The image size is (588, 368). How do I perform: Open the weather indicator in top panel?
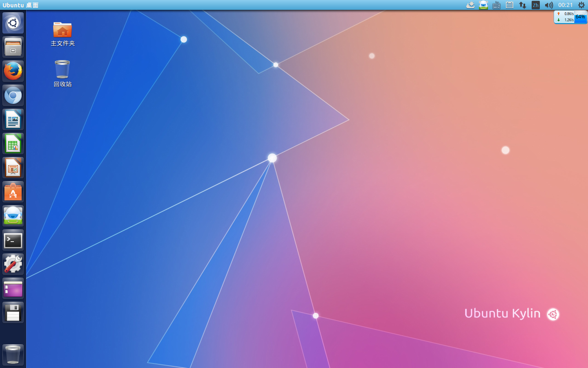click(x=470, y=5)
